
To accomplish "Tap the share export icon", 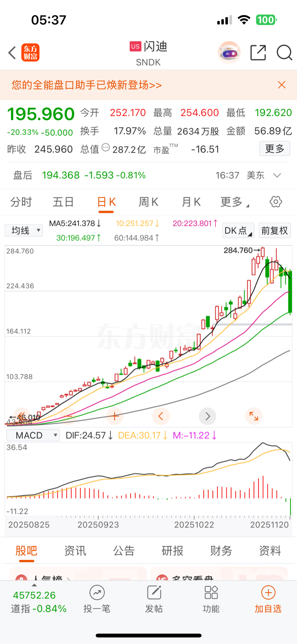I will (258, 53).
